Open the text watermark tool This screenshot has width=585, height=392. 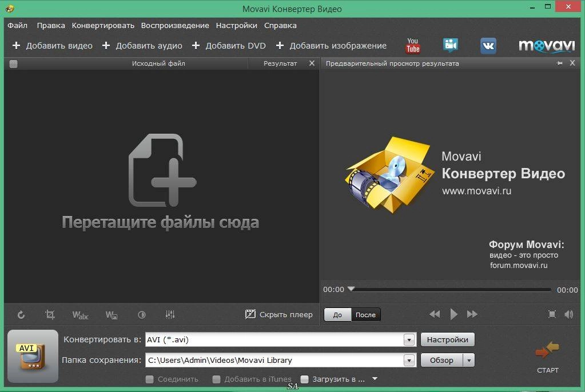tap(80, 315)
